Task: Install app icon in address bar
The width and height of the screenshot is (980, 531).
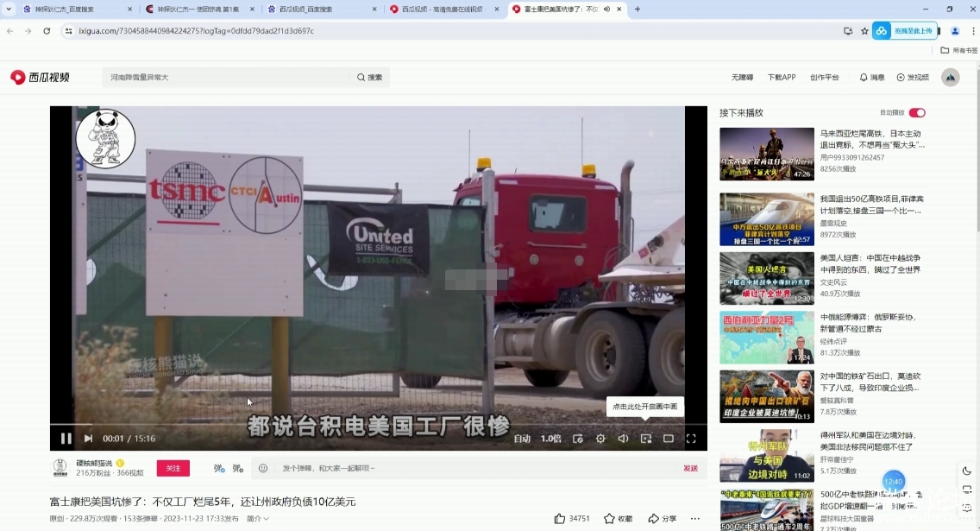Action: coord(847,30)
